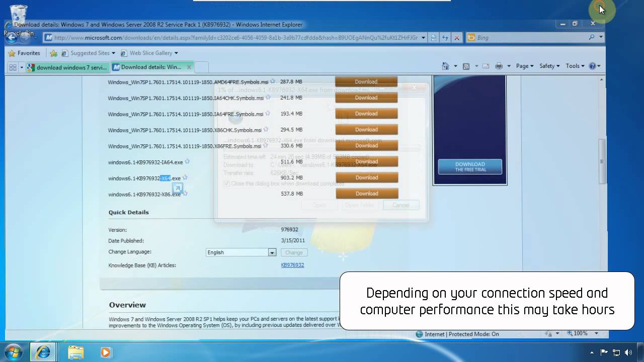
Task: Open the Quick Tabs list dropdown arrow
Action: pos(22,67)
